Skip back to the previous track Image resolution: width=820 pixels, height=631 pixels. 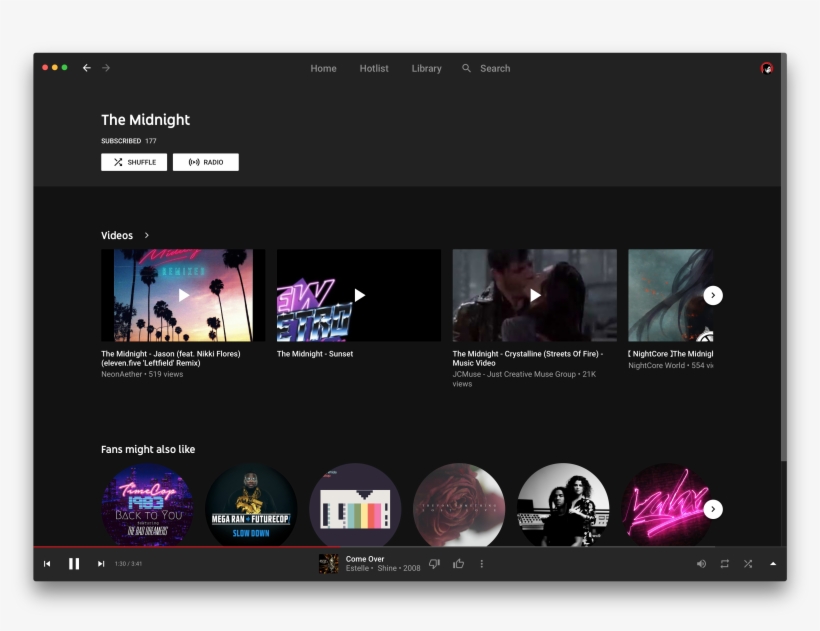click(x=47, y=563)
